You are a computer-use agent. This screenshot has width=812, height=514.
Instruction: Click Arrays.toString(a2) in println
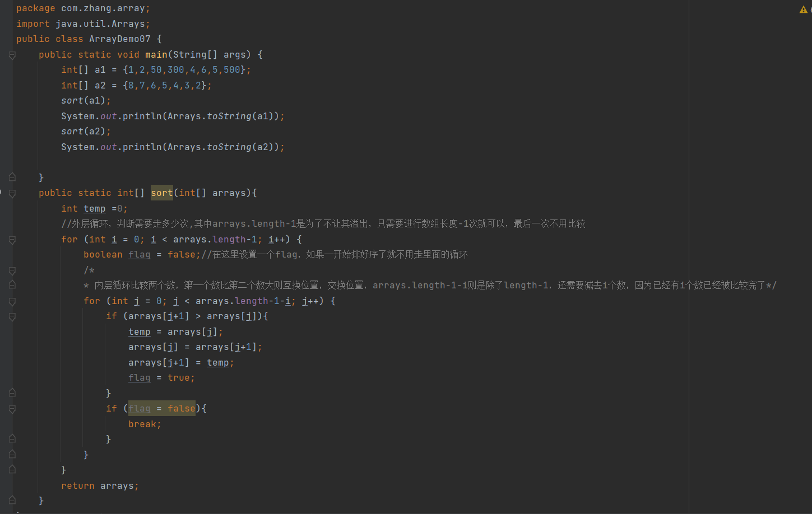tap(221, 147)
